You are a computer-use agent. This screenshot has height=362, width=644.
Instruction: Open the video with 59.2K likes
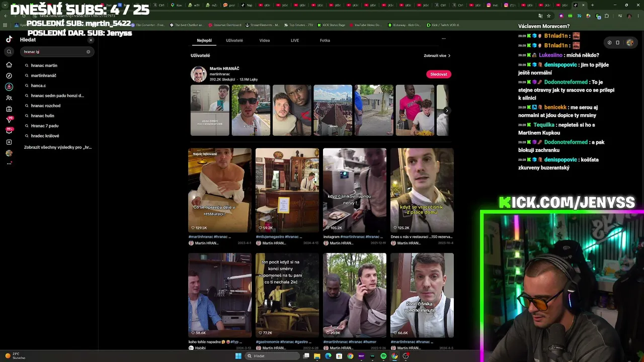(x=287, y=190)
